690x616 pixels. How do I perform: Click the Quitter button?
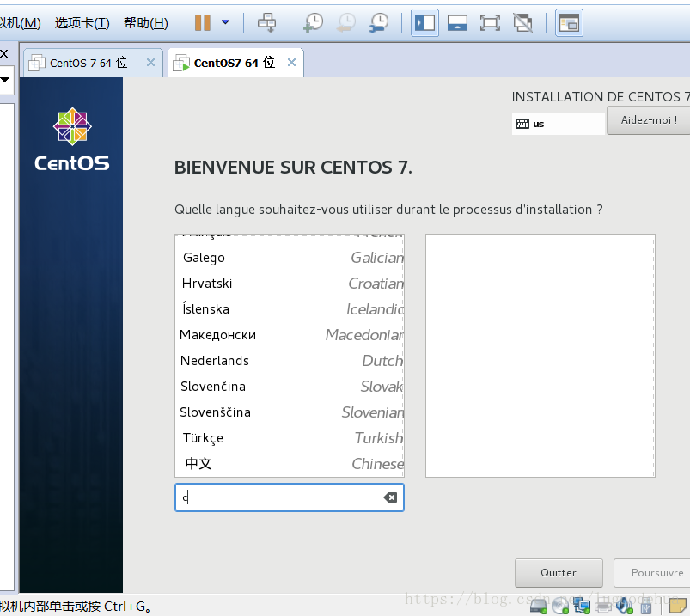559,573
